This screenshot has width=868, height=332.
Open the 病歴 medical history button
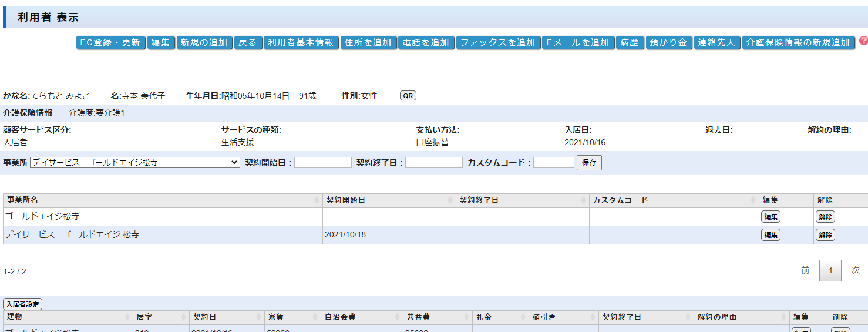630,42
